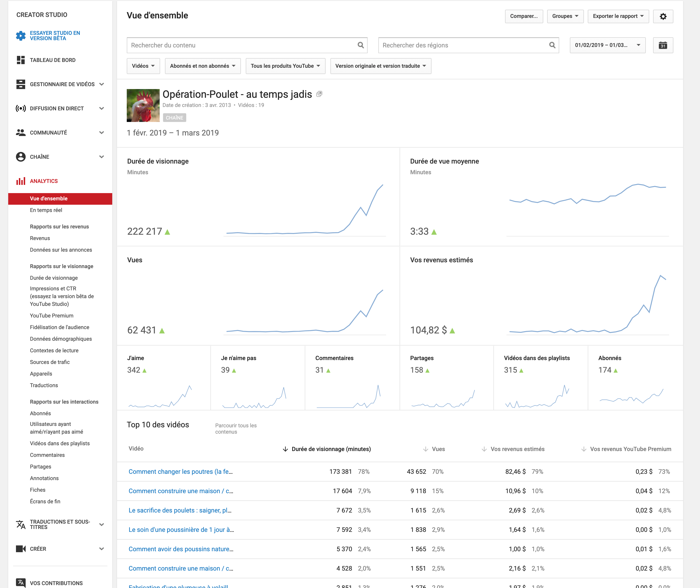This screenshot has width=700, height=588.
Task: Click the Créer camera icon
Action: 21,549
